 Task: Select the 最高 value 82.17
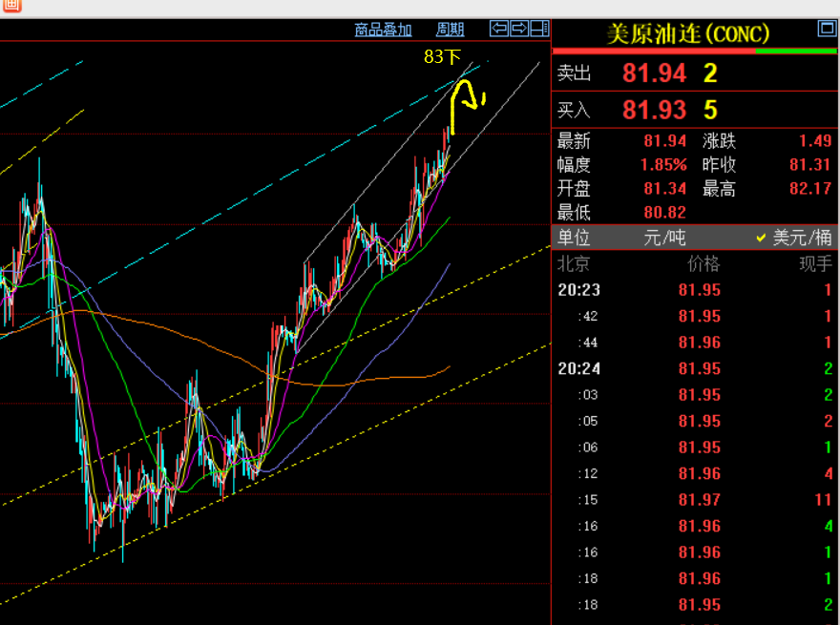(x=810, y=189)
